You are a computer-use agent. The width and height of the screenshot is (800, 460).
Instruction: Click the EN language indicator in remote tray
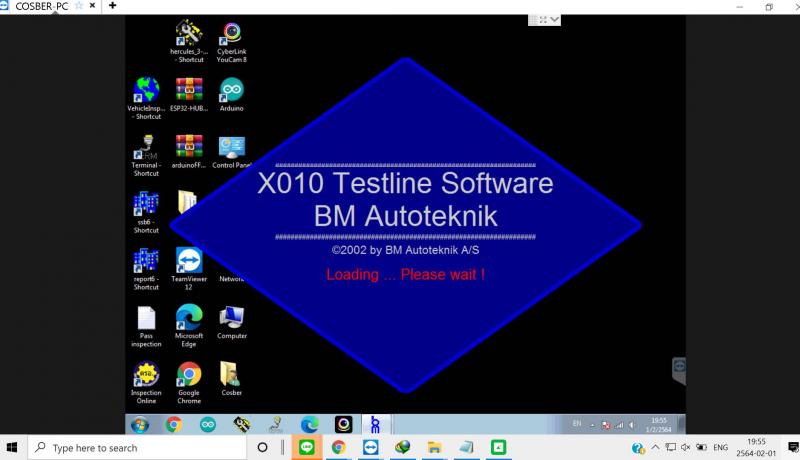(x=577, y=424)
